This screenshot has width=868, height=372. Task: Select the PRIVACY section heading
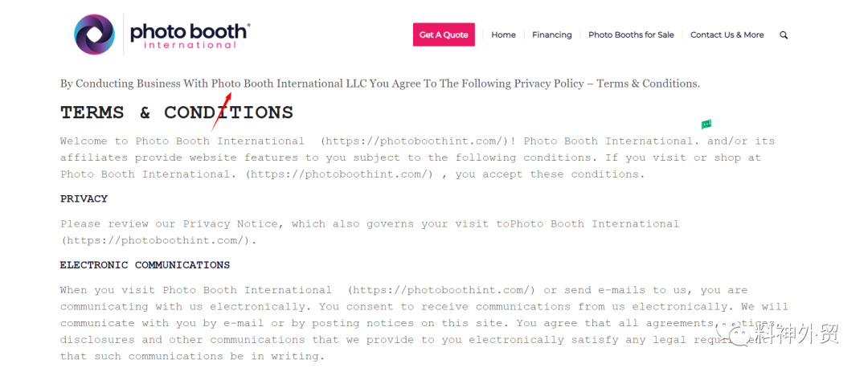[84, 198]
